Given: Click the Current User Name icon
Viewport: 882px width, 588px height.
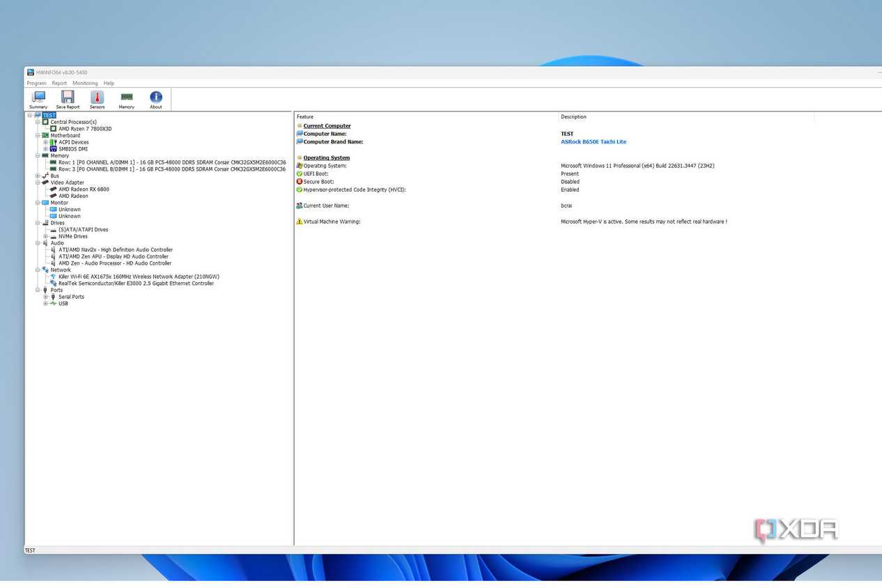Looking at the screenshot, I should pos(300,206).
